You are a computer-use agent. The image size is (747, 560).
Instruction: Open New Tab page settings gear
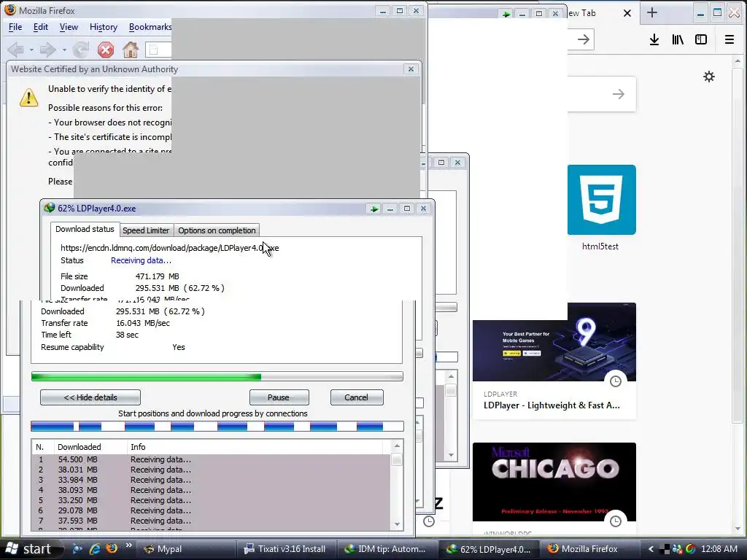pos(709,77)
